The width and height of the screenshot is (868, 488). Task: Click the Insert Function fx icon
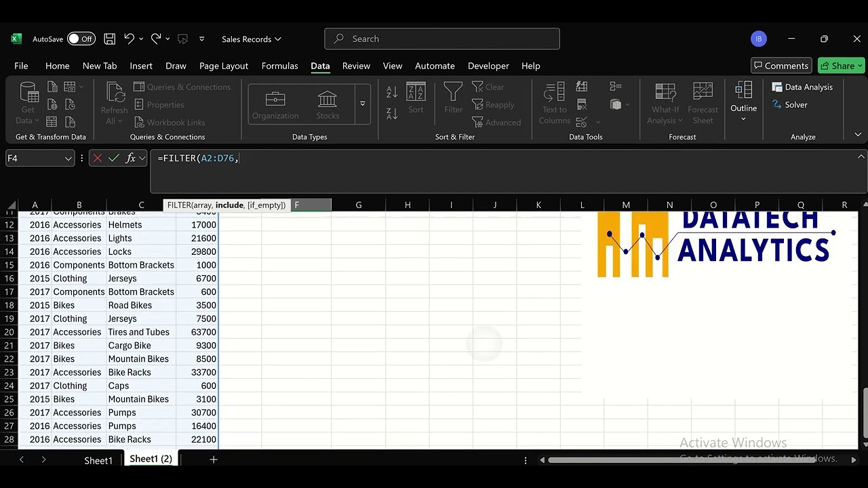[x=130, y=158]
